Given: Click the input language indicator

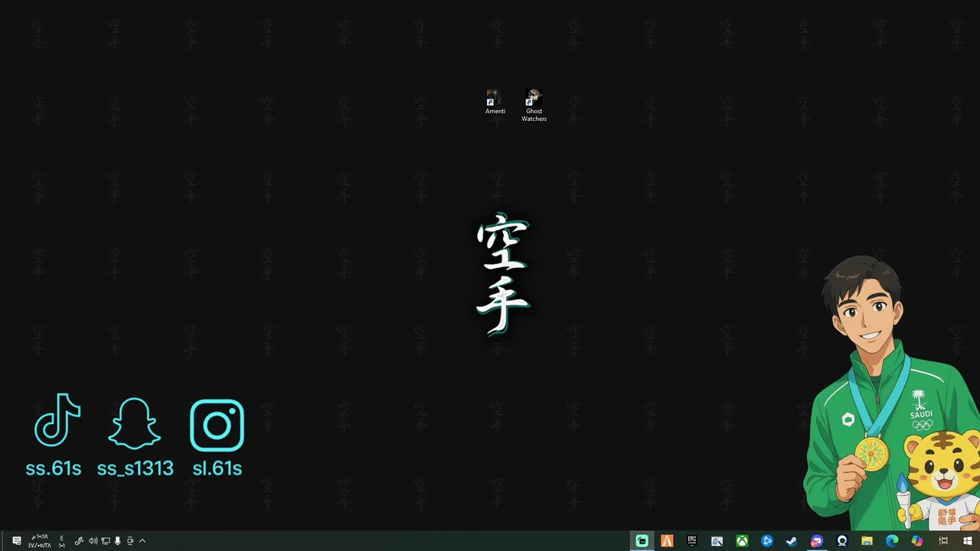Looking at the screenshot, I should [62, 541].
